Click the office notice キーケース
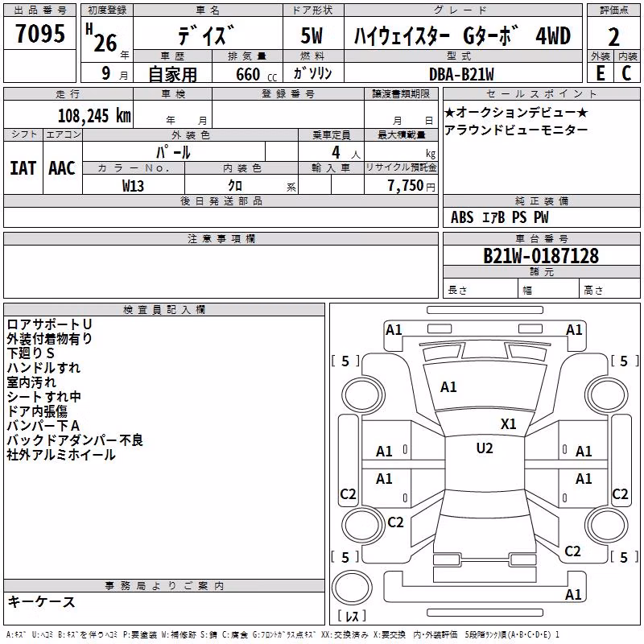This screenshot has width=644, height=644. coord(42,602)
